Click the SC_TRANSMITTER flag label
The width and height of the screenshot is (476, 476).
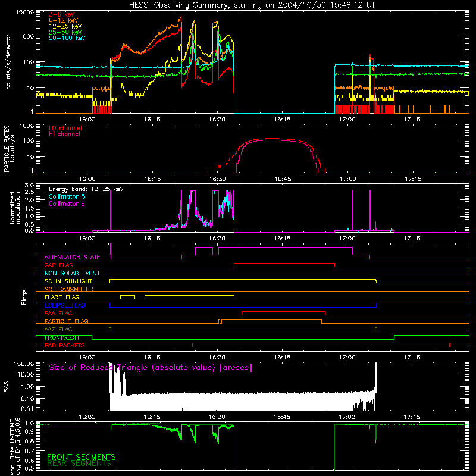69,289
